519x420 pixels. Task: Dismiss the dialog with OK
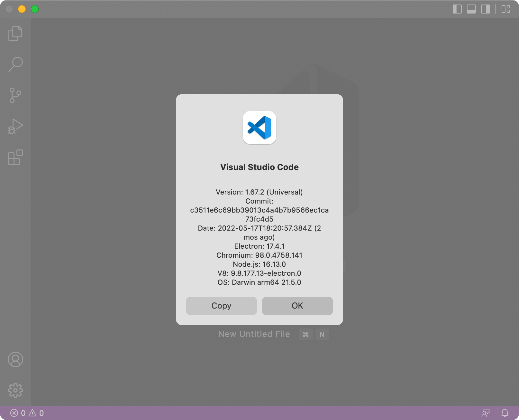click(x=297, y=306)
